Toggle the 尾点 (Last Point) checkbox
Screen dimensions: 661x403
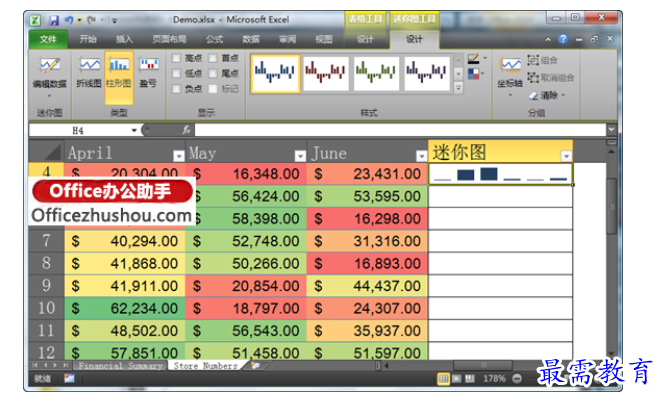pos(213,73)
